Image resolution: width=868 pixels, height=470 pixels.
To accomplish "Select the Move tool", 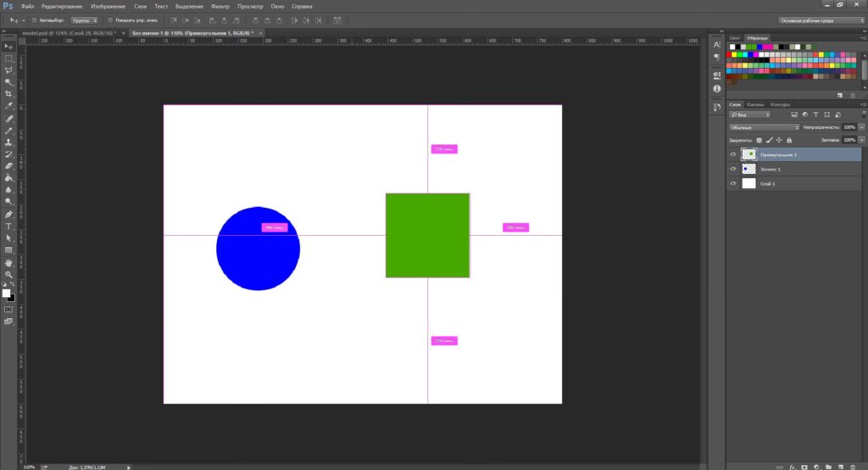I will (8, 46).
